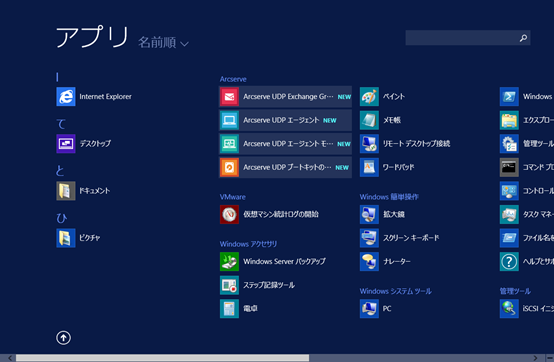Open メモ帳 notepad icon
The height and width of the screenshot is (362, 554).
(369, 120)
